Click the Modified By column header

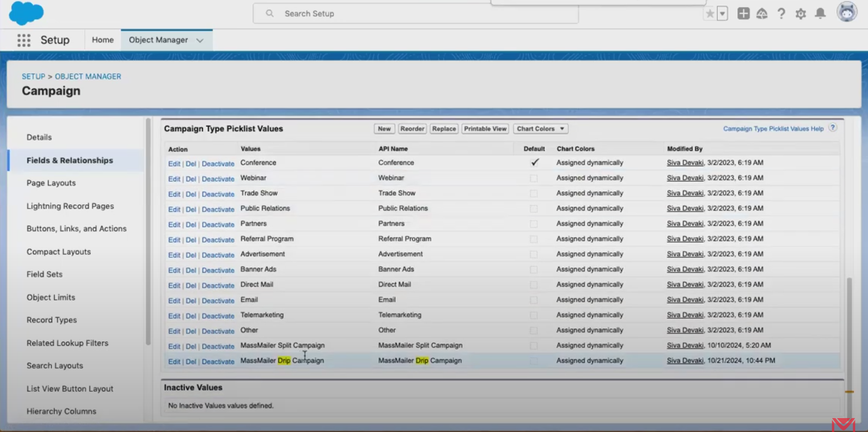tap(685, 149)
